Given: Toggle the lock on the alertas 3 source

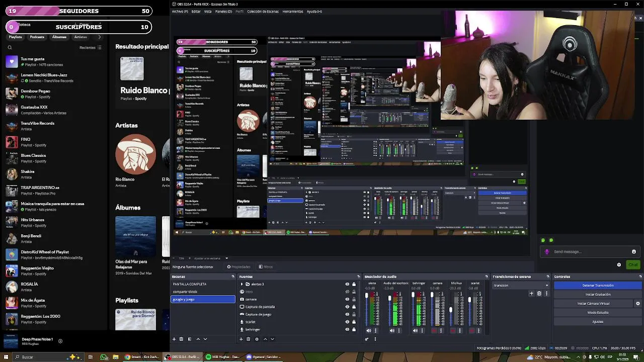Looking at the screenshot, I should click(x=354, y=284).
